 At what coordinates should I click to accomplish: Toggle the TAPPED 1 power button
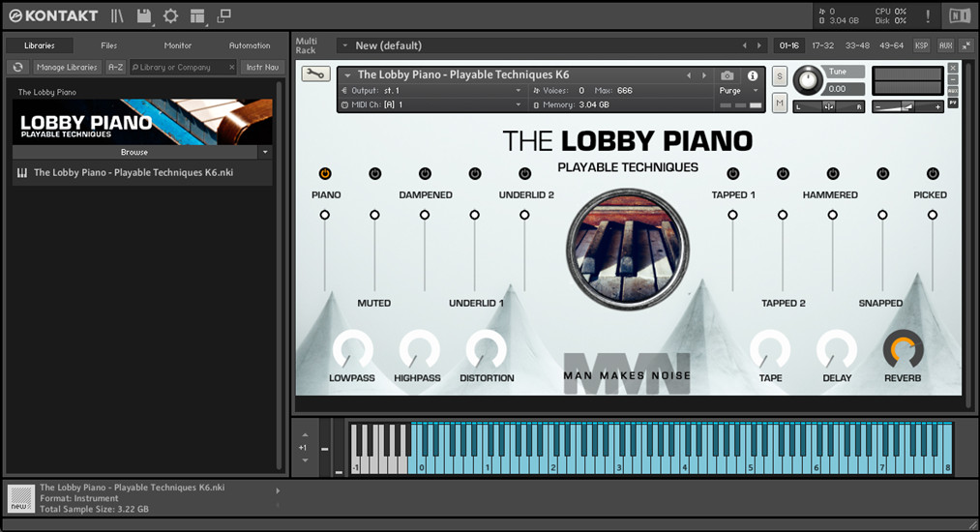pyautogui.click(x=733, y=174)
